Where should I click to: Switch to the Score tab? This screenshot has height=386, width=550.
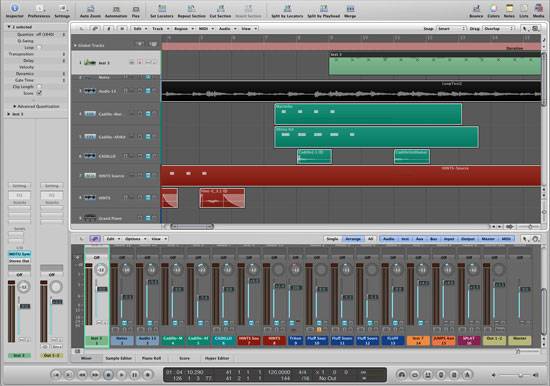[x=185, y=358]
